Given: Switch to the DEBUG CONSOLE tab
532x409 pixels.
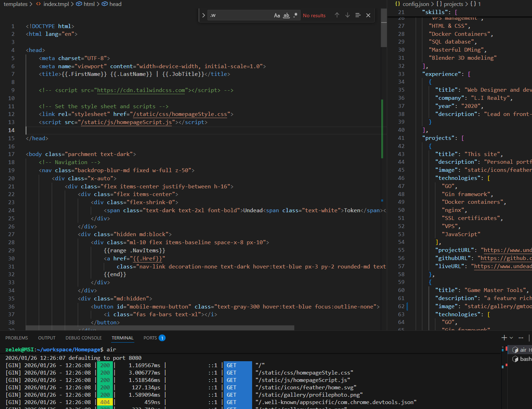Looking at the screenshot, I should tap(83, 338).
